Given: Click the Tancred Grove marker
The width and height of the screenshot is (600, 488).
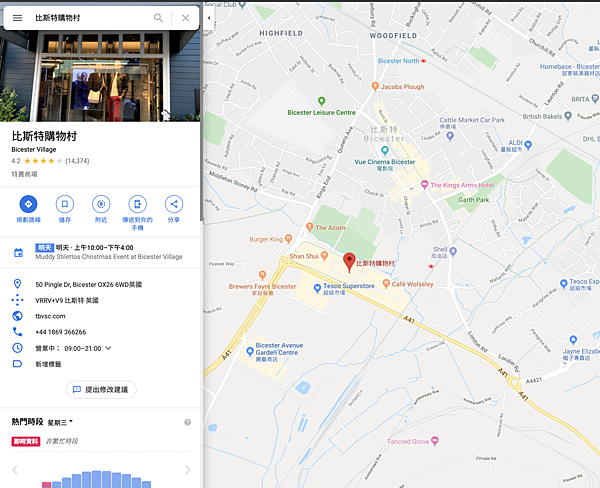Looking at the screenshot, I should tap(435, 441).
